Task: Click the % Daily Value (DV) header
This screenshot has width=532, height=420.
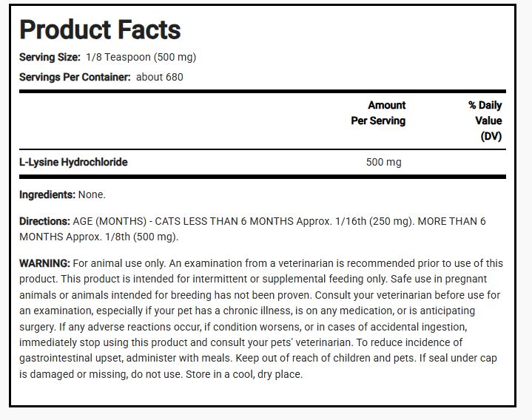Action: tap(485, 121)
